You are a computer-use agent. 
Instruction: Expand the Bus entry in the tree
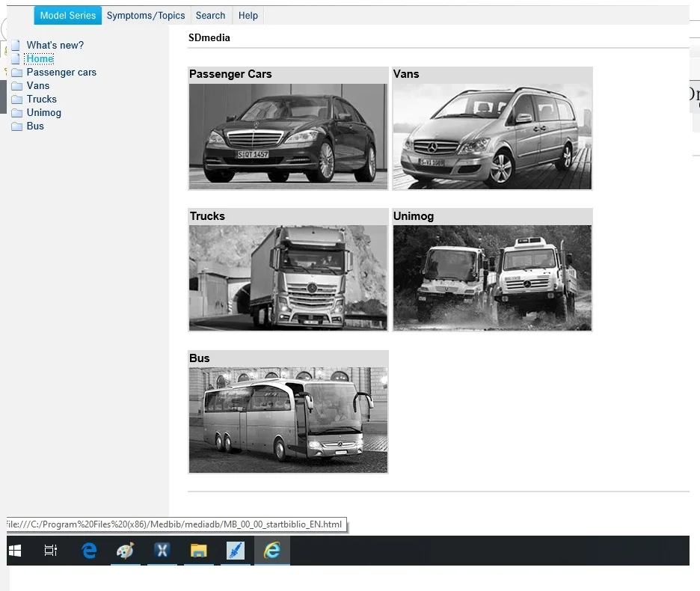click(35, 126)
